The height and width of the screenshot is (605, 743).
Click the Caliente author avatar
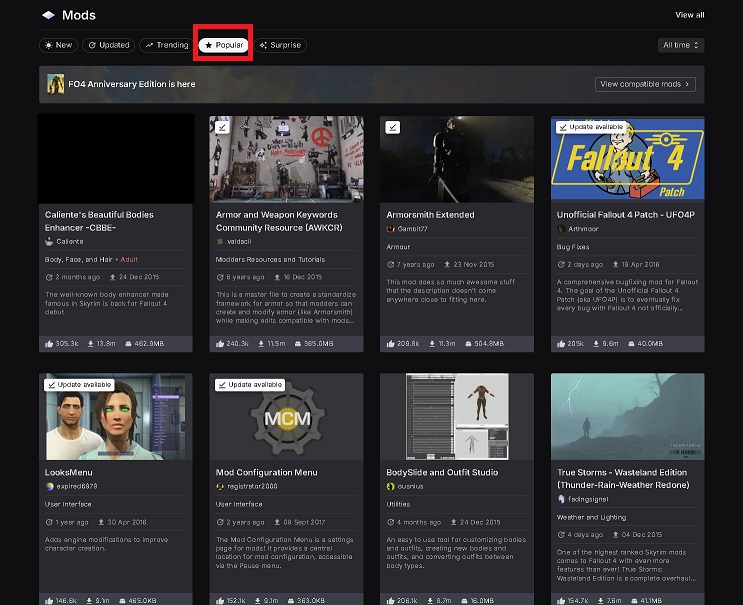pos(49,242)
